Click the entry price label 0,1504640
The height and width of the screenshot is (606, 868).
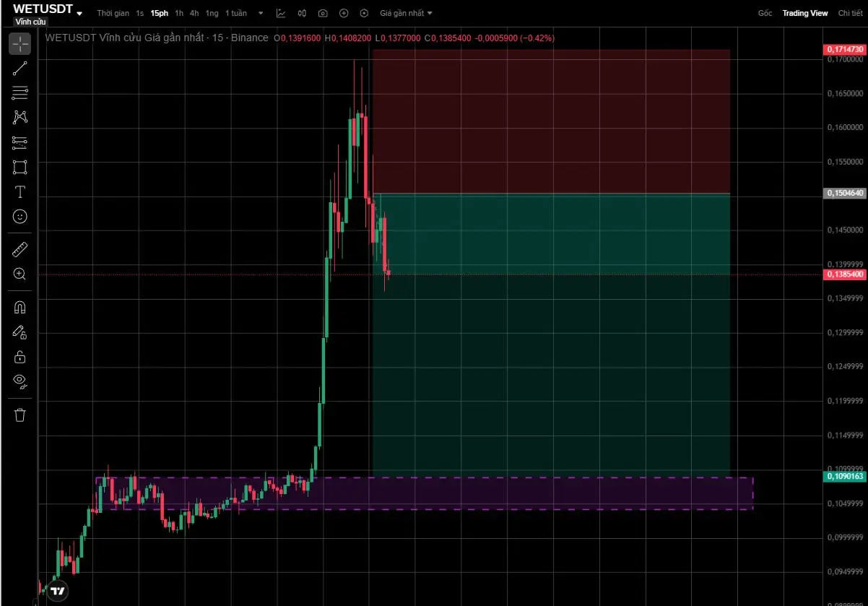[x=845, y=193]
